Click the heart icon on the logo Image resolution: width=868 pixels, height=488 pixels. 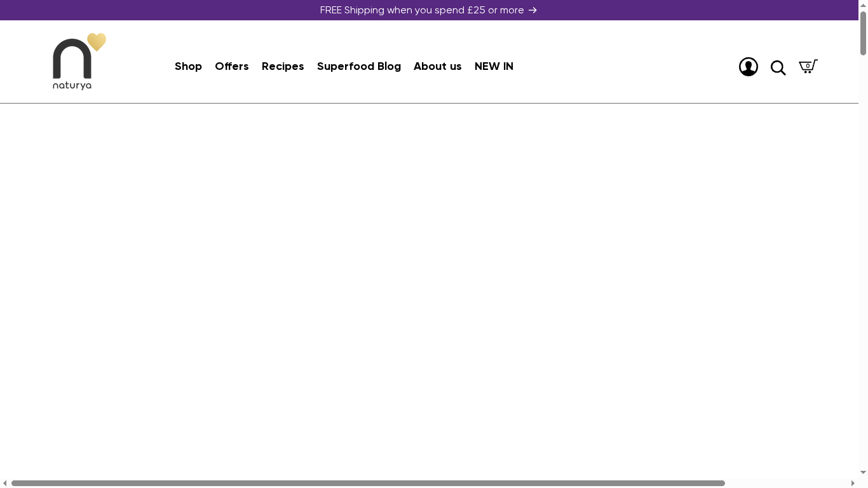pos(97,43)
